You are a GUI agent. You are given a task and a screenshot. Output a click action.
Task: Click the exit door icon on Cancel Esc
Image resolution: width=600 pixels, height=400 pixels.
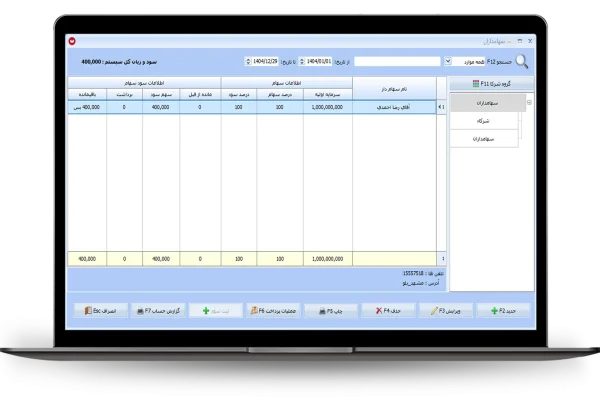(87, 311)
